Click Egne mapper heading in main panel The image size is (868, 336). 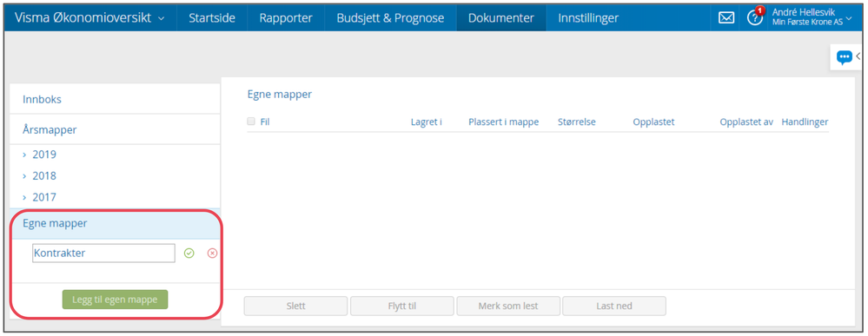[x=280, y=94]
